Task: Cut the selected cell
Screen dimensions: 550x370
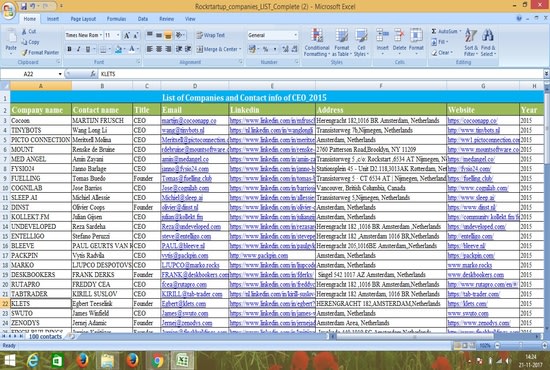Action: tap(29, 32)
